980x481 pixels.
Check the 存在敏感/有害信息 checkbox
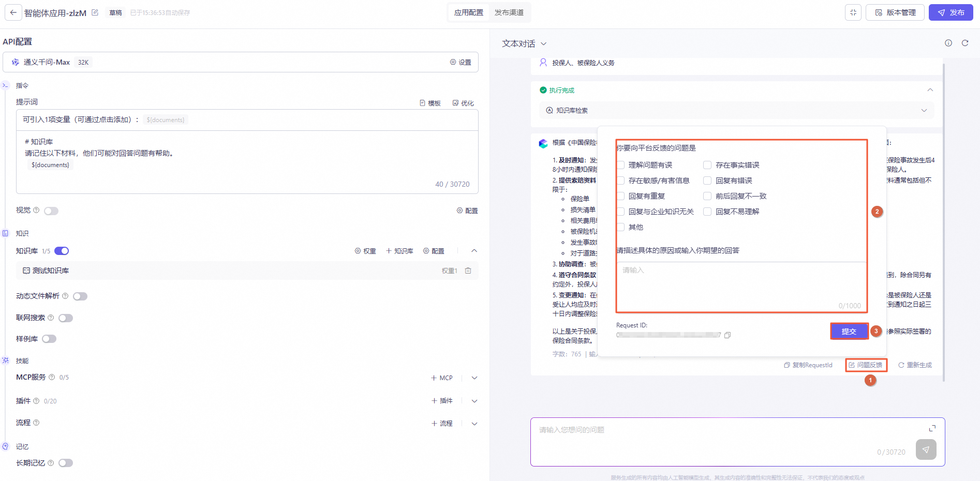621,181
